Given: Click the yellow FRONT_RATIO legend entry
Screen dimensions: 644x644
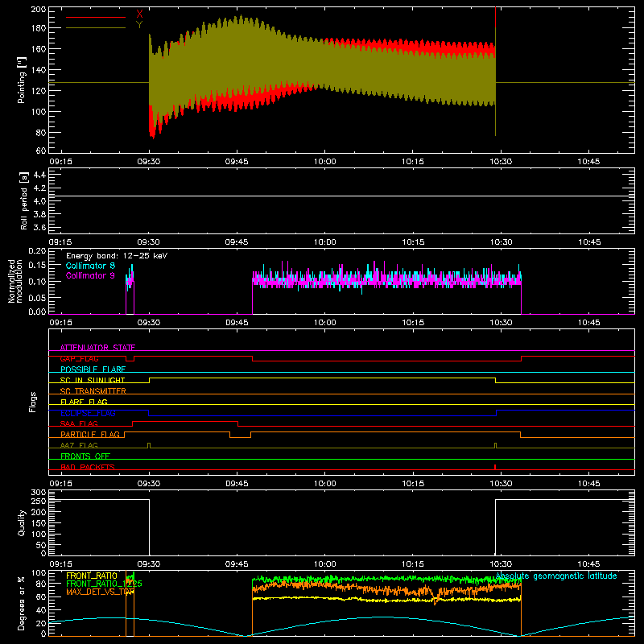Looking at the screenshot, I should 91,576.
